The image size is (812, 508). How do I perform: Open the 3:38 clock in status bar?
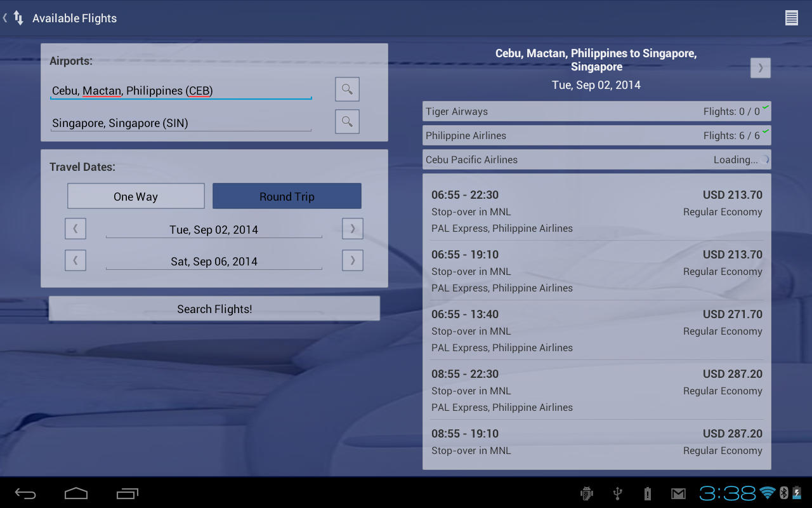(x=728, y=493)
